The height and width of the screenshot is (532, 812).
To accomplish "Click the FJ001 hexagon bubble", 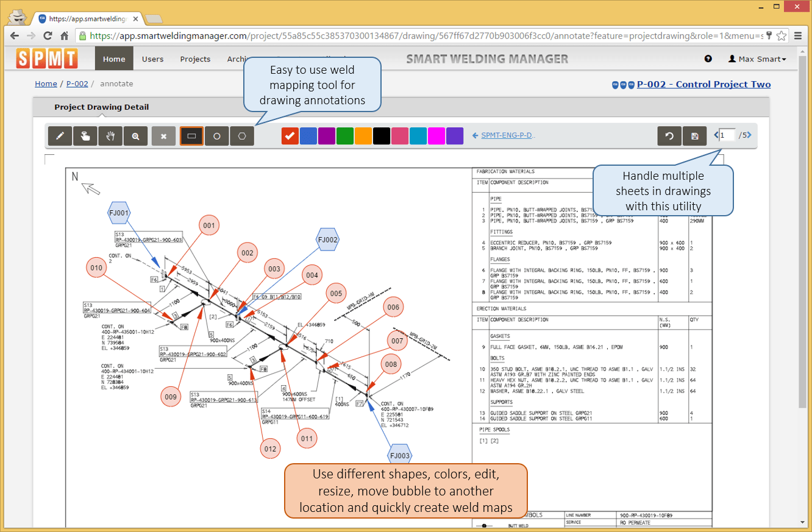I will (119, 213).
